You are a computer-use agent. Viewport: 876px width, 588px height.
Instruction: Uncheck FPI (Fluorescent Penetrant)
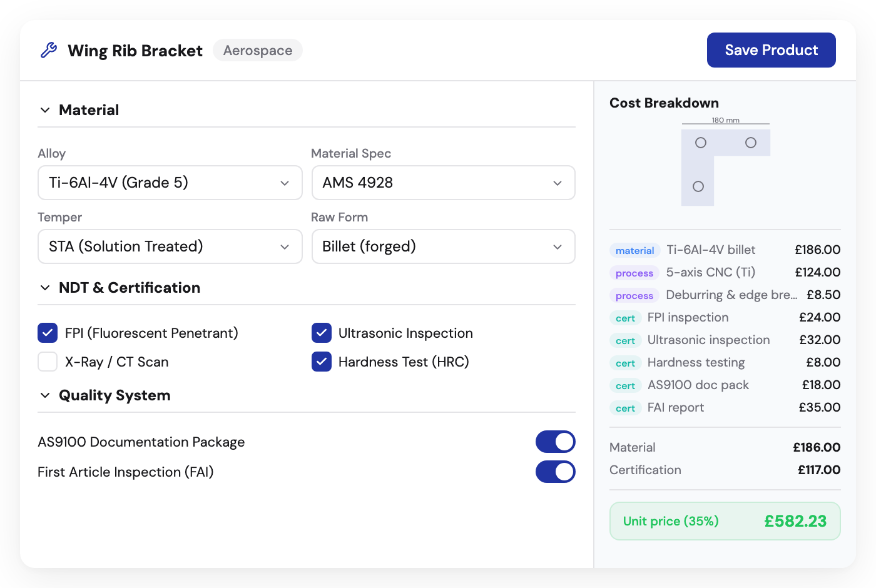click(48, 333)
